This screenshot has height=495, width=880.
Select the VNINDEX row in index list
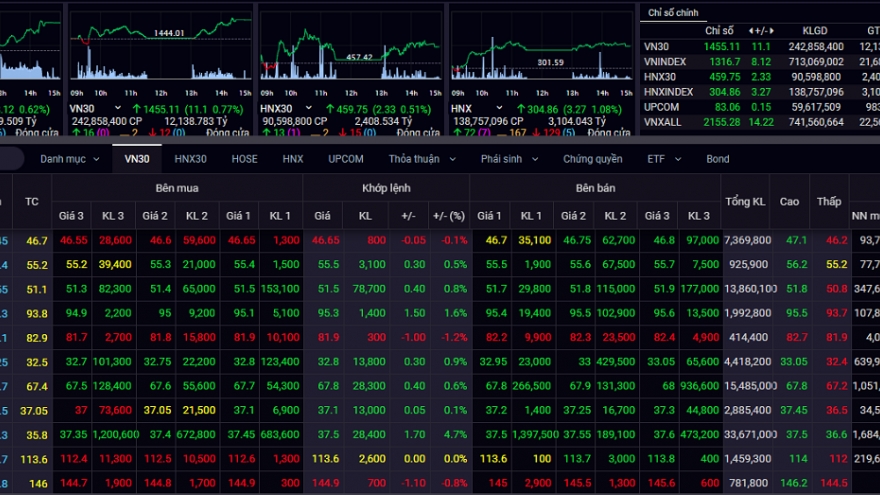coord(760,62)
